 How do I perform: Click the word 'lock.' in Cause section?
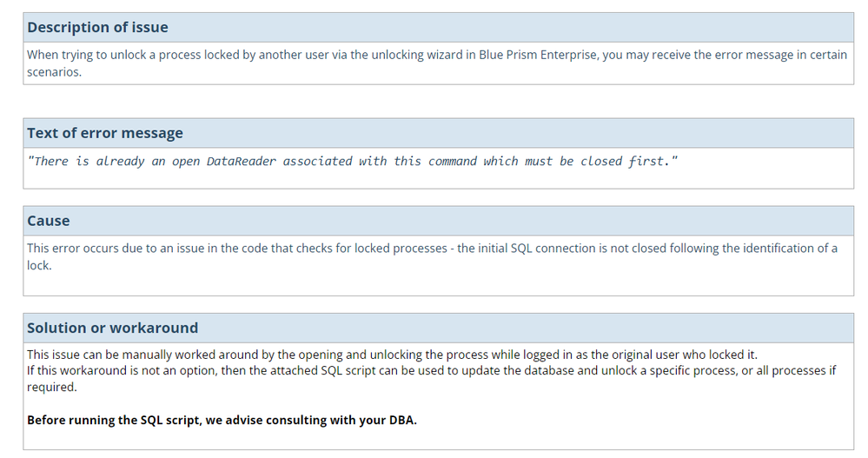[39, 265]
